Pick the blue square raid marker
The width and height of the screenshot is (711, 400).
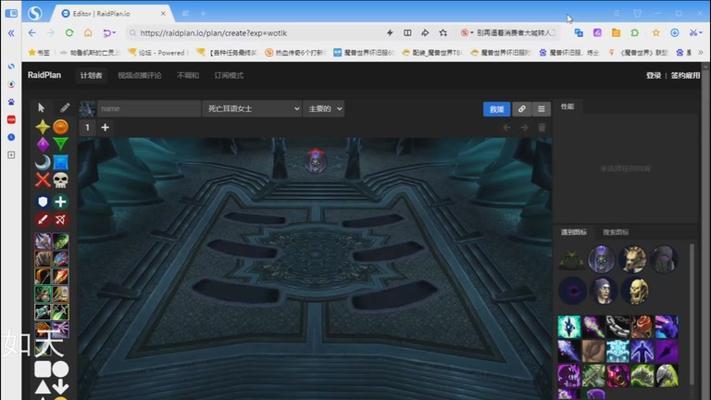coord(60,162)
